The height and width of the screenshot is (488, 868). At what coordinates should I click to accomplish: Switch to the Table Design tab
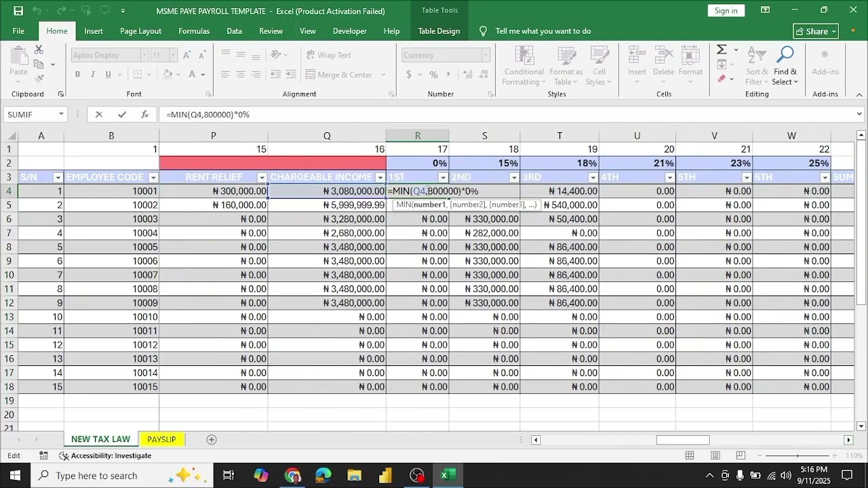point(439,31)
